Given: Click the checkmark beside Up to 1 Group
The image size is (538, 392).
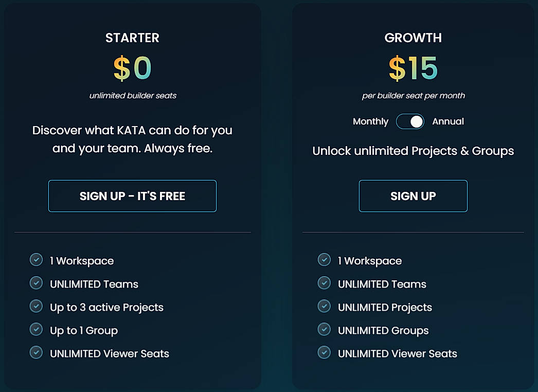Looking at the screenshot, I should click(36, 329).
